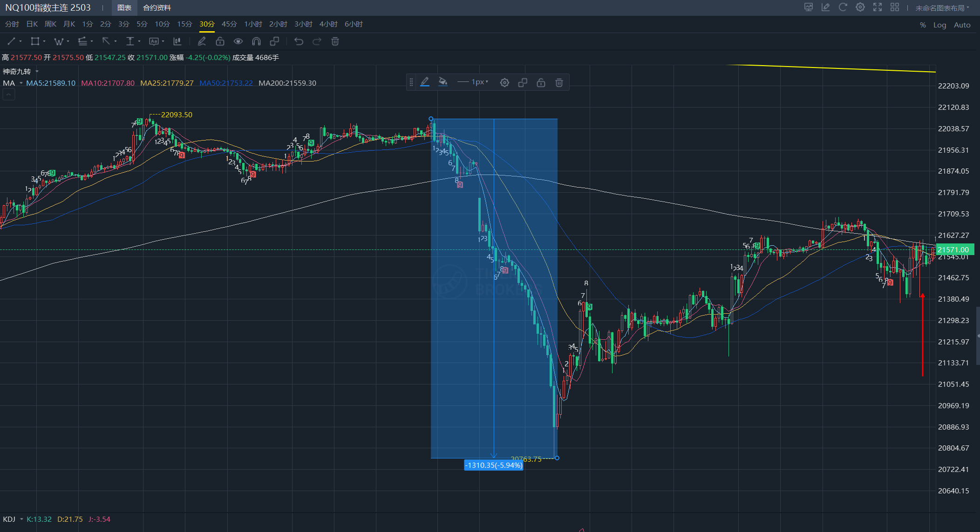
Task: Enable the freehand pencil drawing mode
Action: coord(202,41)
